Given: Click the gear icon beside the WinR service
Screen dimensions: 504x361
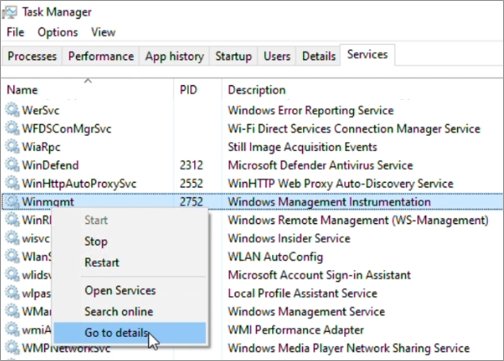Looking at the screenshot, I should click(12, 220).
